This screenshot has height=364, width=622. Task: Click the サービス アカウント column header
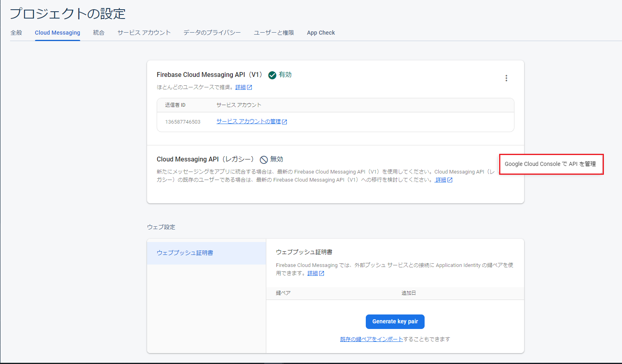[x=239, y=105]
